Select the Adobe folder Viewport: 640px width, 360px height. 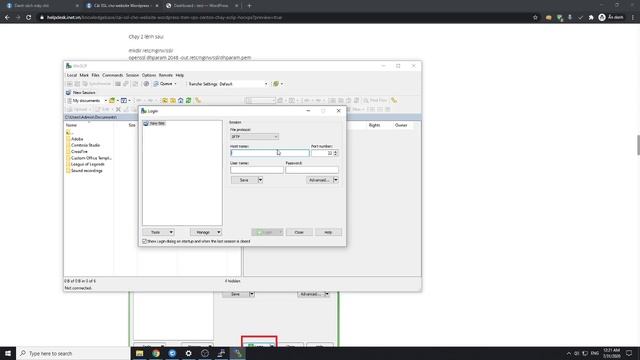(77, 139)
